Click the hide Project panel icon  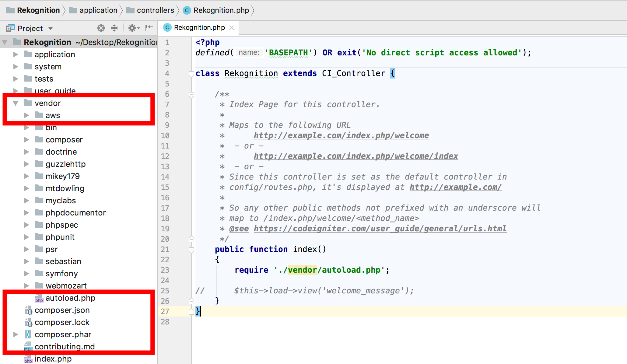pos(149,28)
